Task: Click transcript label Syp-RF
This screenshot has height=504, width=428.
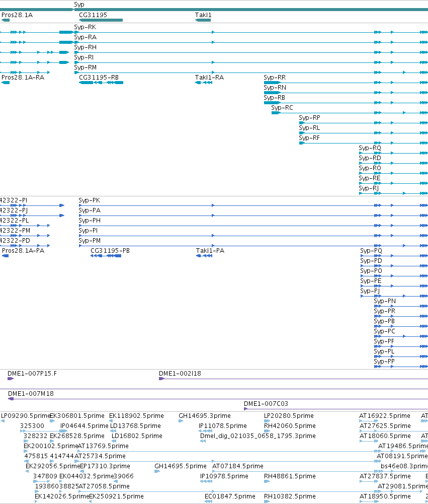Action: tap(309, 137)
